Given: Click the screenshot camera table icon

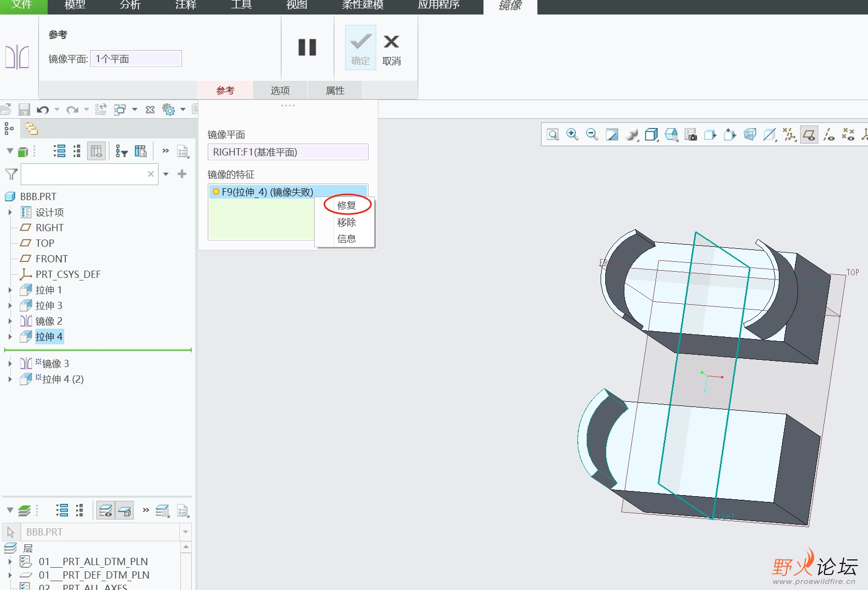Looking at the screenshot, I should click(x=691, y=135).
